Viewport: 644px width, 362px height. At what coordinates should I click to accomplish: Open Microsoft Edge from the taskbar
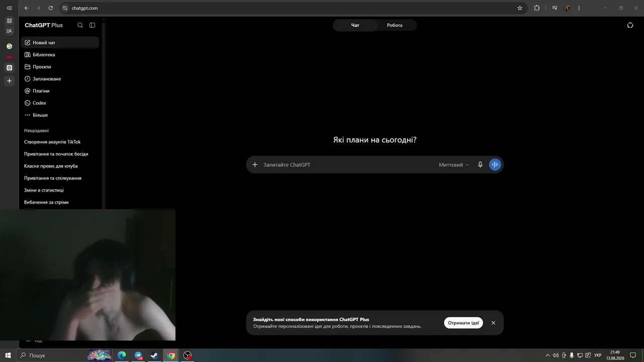[122, 355]
